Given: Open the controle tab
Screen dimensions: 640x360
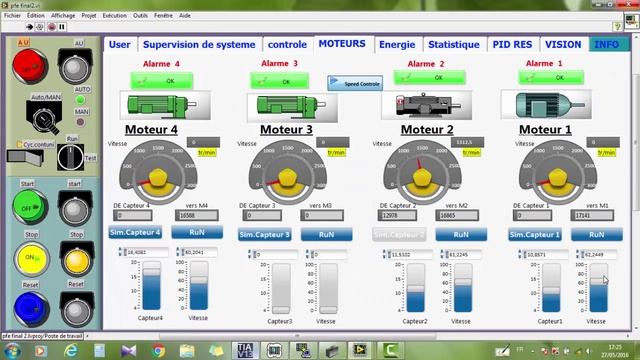Looking at the screenshot, I should click(x=287, y=44).
